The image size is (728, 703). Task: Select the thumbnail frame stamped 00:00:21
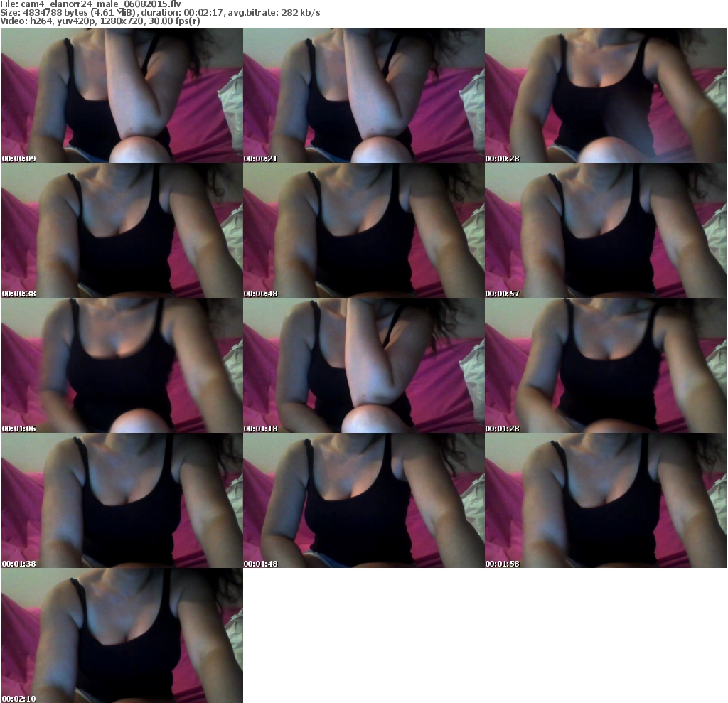coord(364,95)
